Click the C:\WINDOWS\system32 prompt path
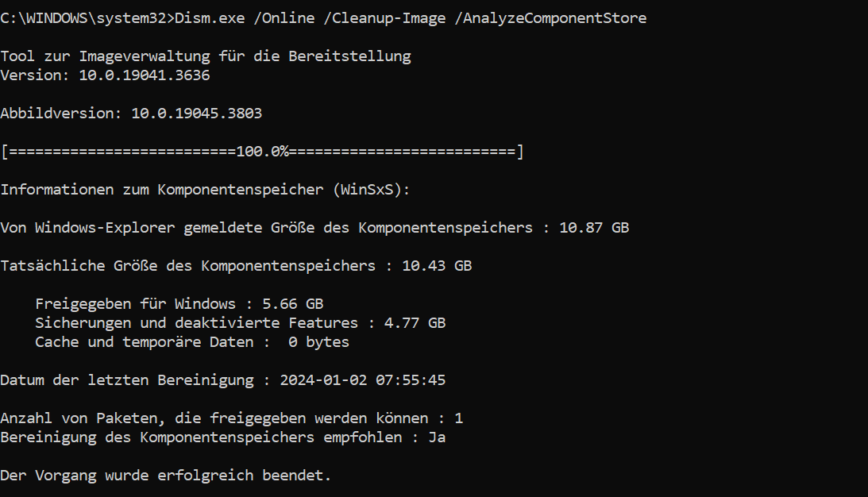 click(x=83, y=18)
